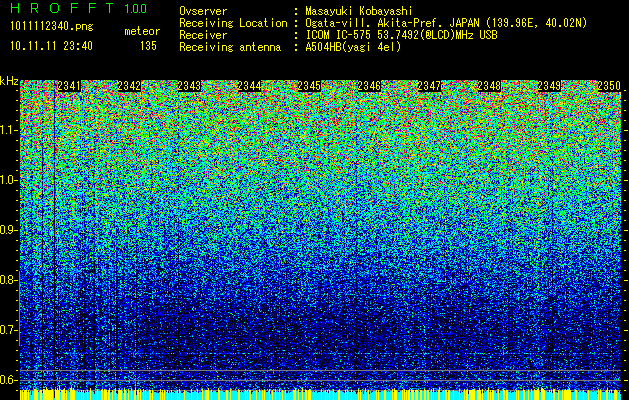Click the 2346 time marker
The width and height of the screenshot is (629, 400).
[x=369, y=86]
